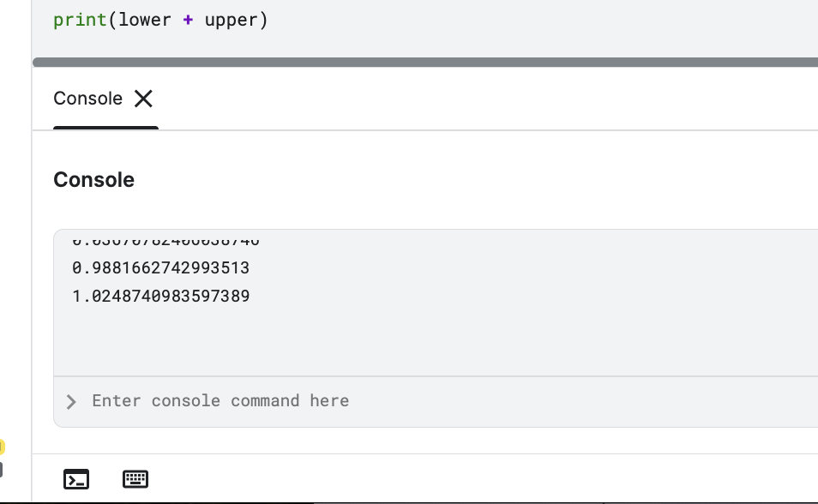Click the underline beneath the Console tab
Screen dimensions: 818x504
[x=106, y=128]
